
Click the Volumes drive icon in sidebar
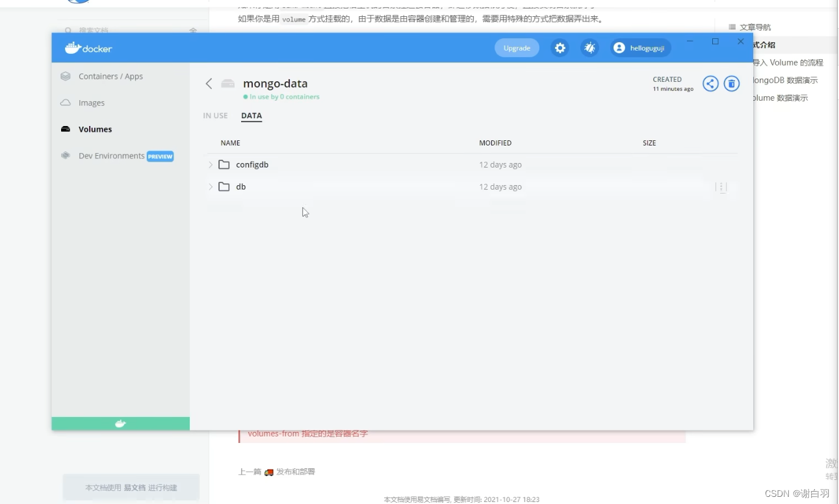[x=66, y=129]
